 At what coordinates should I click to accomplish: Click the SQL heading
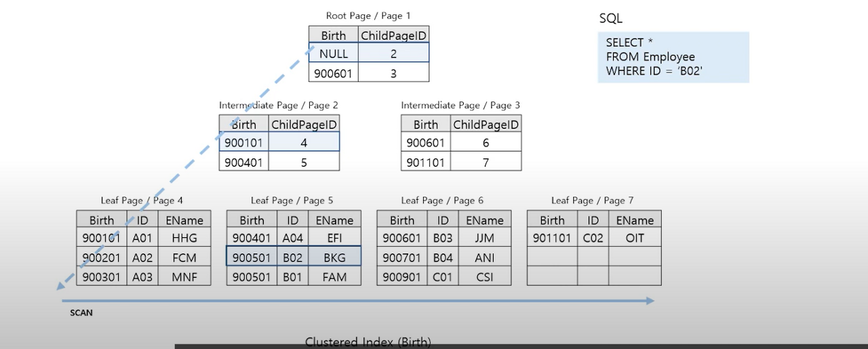pyautogui.click(x=610, y=18)
